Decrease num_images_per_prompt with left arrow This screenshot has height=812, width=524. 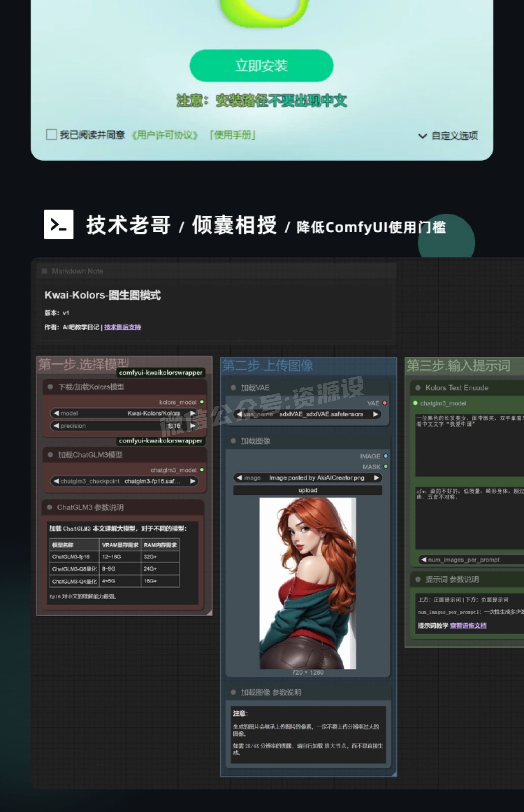pyautogui.click(x=424, y=560)
